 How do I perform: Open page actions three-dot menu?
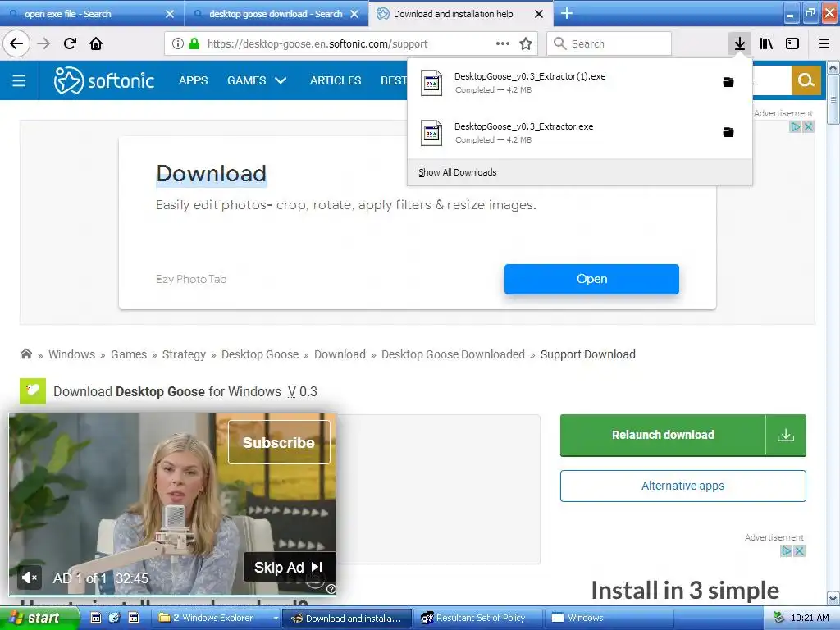click(x=503, y=43)
